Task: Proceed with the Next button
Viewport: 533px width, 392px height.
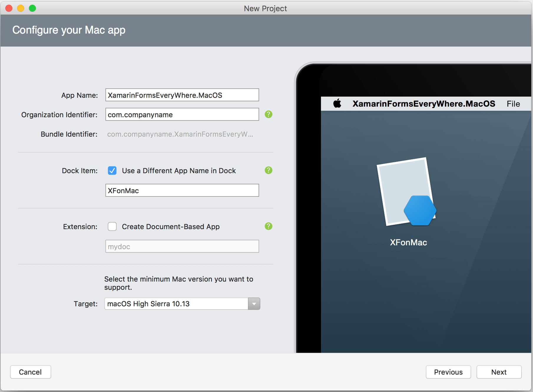Action: [x=499, y=372]
